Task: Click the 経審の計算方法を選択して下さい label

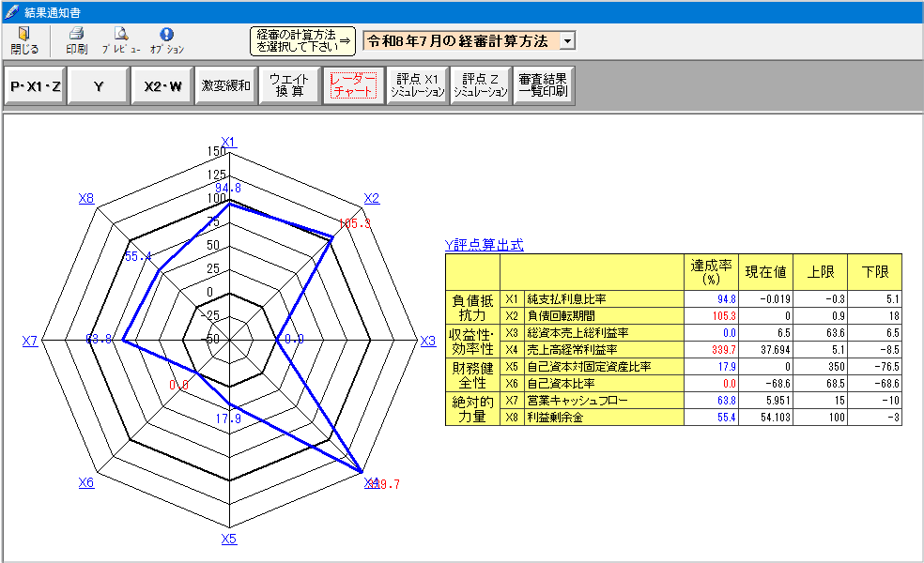Action: 303,41
